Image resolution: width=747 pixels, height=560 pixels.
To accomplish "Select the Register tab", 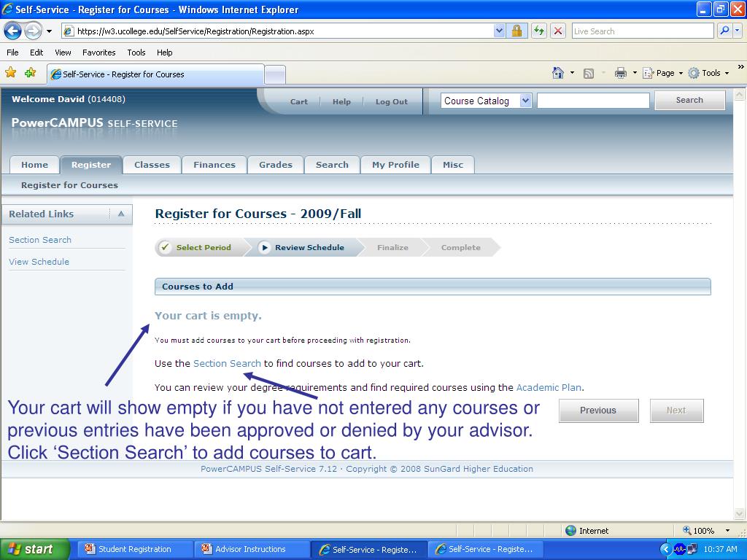I will coord(91,165).
